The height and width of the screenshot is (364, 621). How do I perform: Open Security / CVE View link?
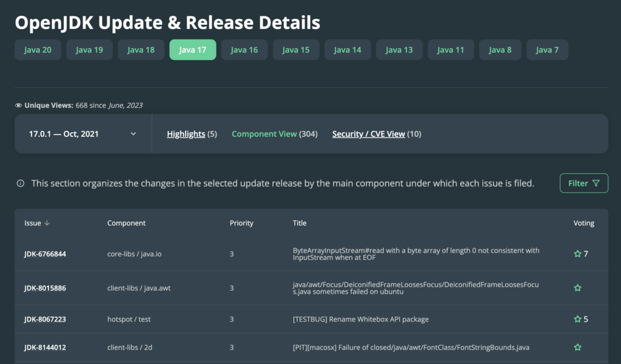369,134
